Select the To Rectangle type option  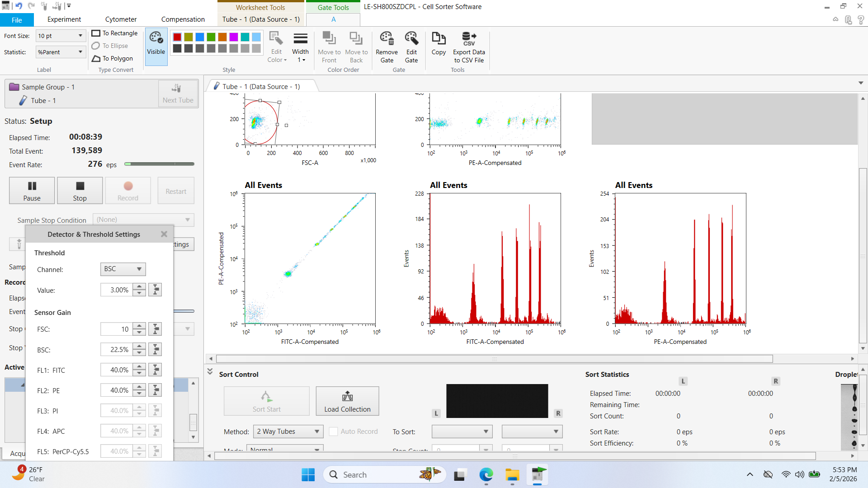point(115,33)
